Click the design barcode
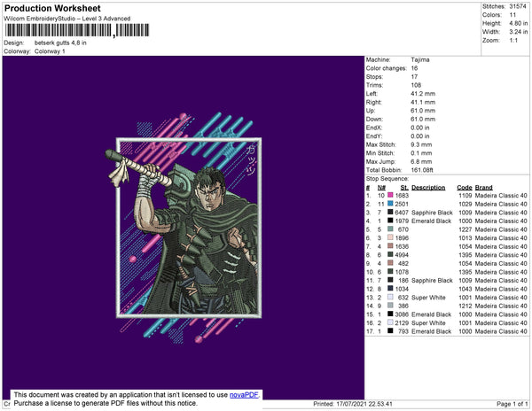Image resolution: width=532 pixels, height=411 pixels. point(77,30)
